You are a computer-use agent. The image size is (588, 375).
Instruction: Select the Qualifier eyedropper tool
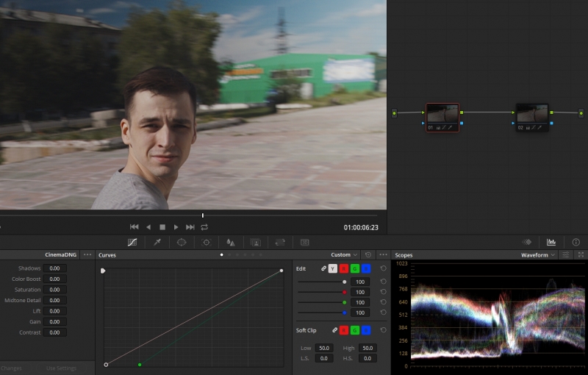(x=157, y=242)
